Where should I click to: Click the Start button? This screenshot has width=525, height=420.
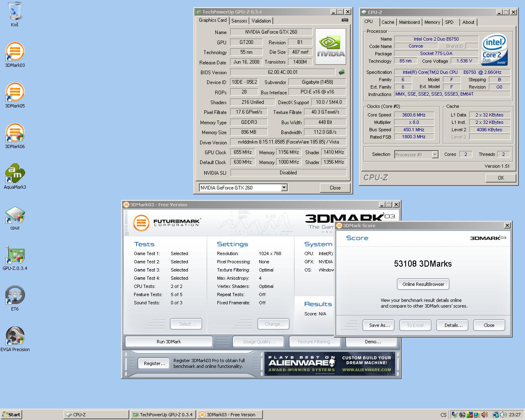tap(11, 414)
